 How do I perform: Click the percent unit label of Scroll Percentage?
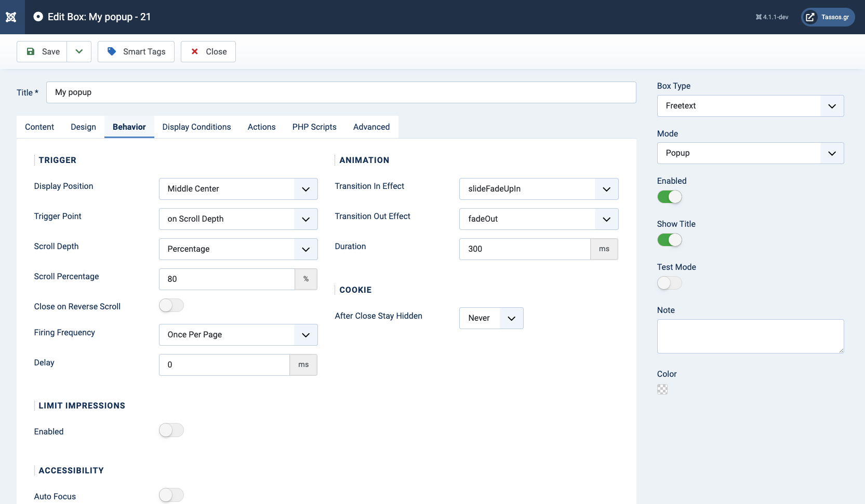click(x=306, y=279)
